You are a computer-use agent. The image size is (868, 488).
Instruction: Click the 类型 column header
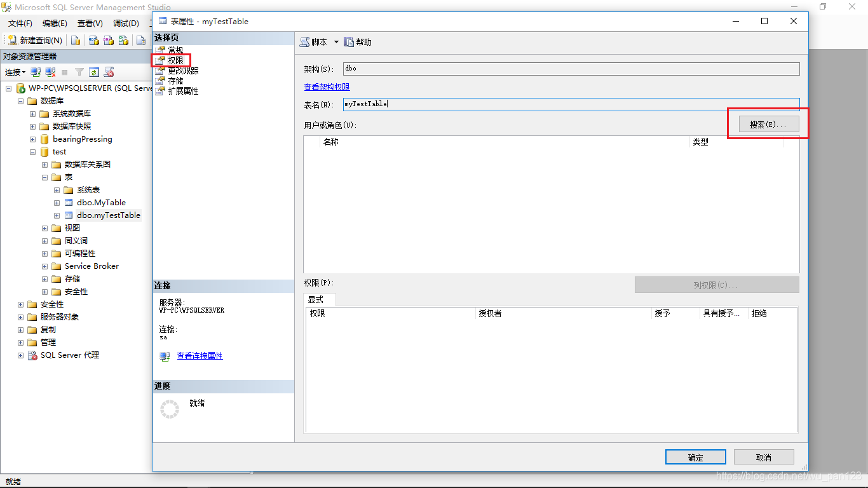[736, 142]
